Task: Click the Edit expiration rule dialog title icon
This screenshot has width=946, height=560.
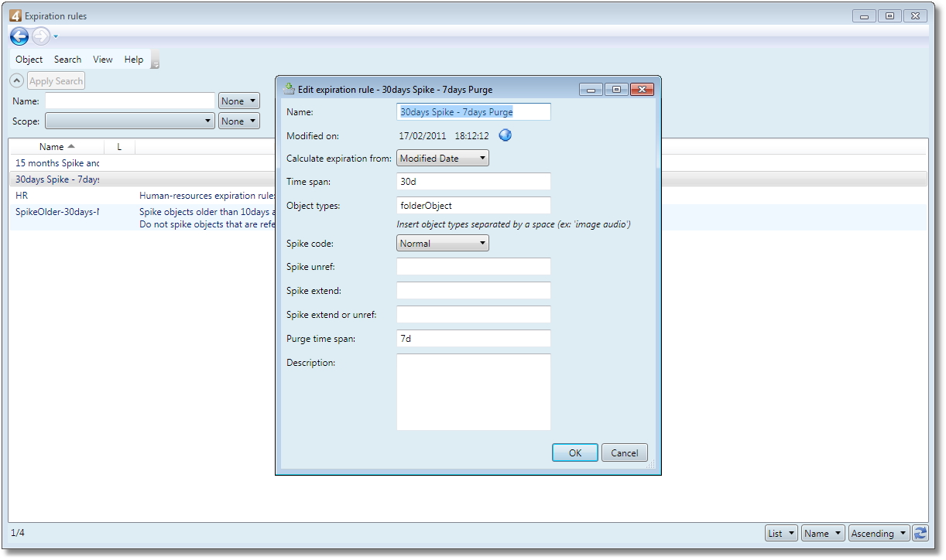Action: pyautogui.click(x=290, y=89)
